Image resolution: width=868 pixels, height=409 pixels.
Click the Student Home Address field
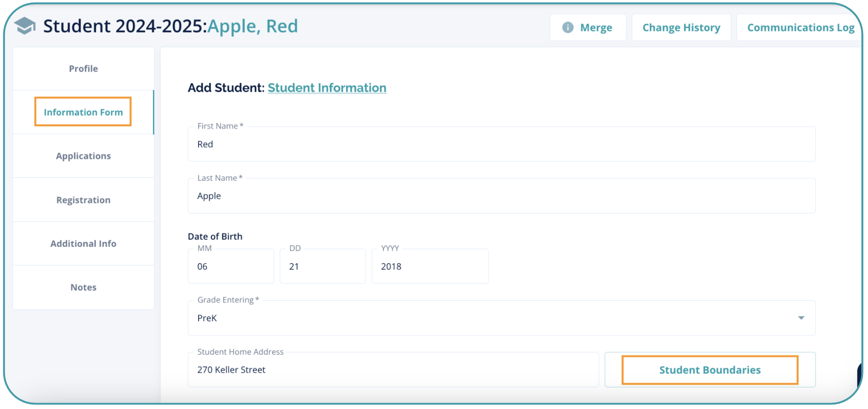(x=393, y=370)
